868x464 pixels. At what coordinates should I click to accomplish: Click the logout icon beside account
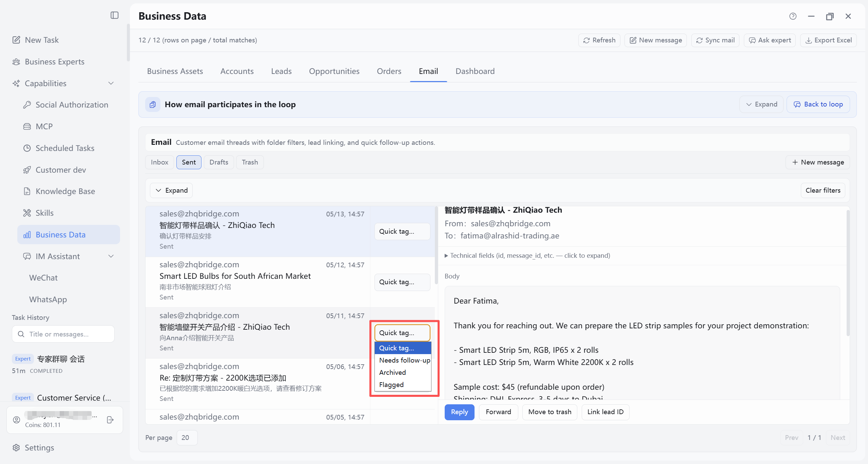click(x=110, y=420)
